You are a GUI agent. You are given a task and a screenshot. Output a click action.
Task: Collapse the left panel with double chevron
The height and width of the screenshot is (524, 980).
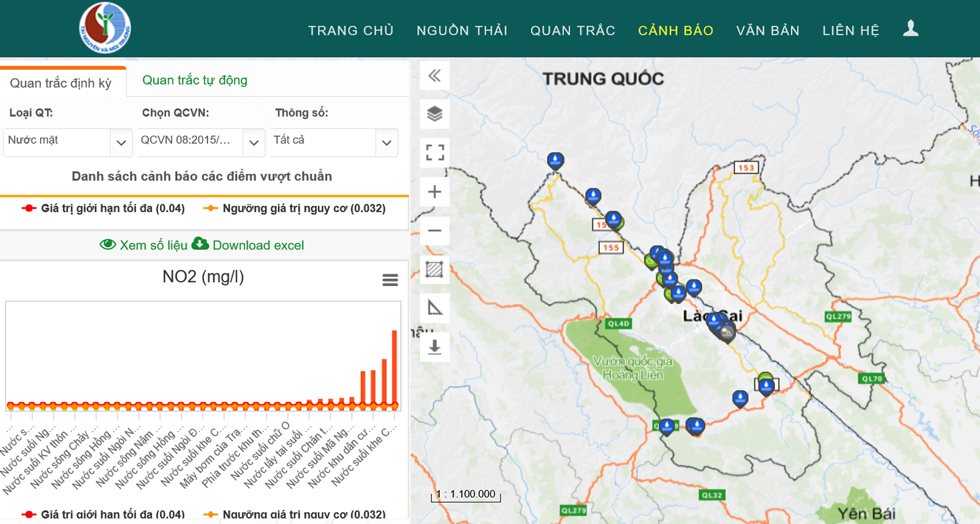pos(434,75)
